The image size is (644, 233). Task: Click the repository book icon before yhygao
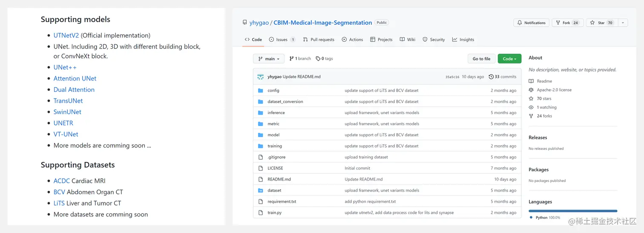(x=244, y=23)
